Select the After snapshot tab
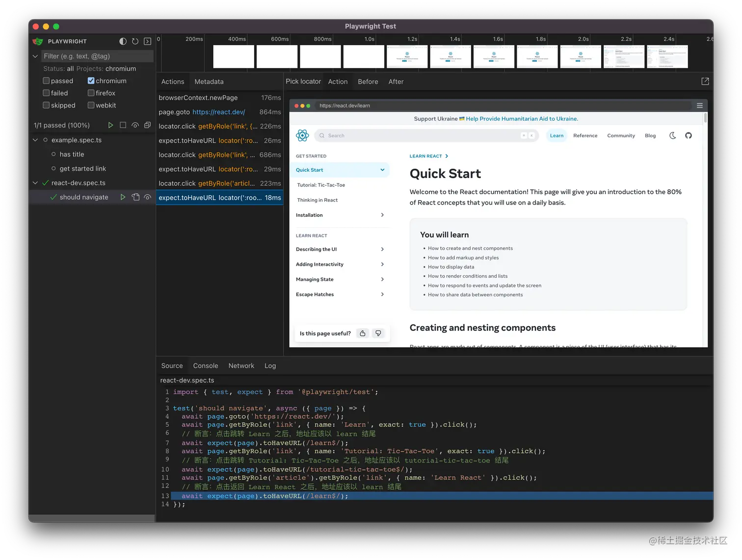 pyautogui.click(x=396, y=82)
